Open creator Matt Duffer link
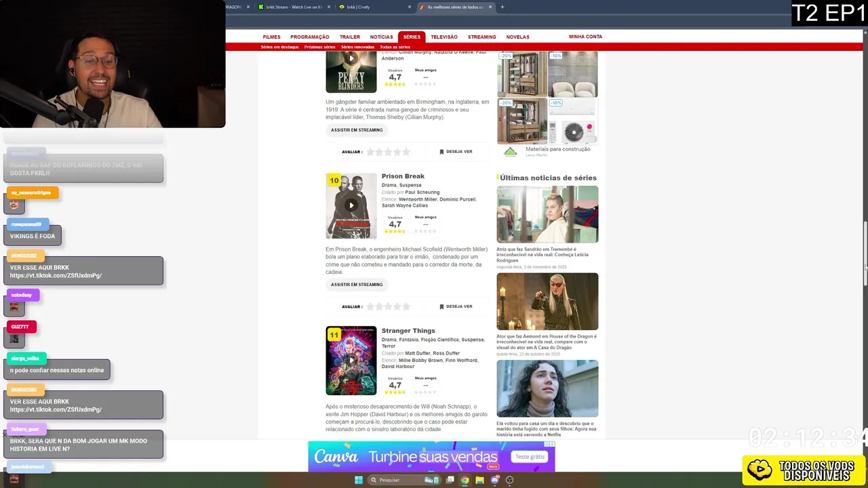Image resolution: width=868 pixels, height=488 pixels. 417,353
